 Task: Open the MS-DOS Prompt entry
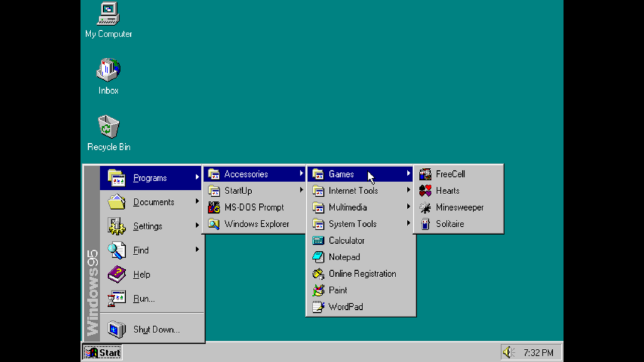coord(254,207)
